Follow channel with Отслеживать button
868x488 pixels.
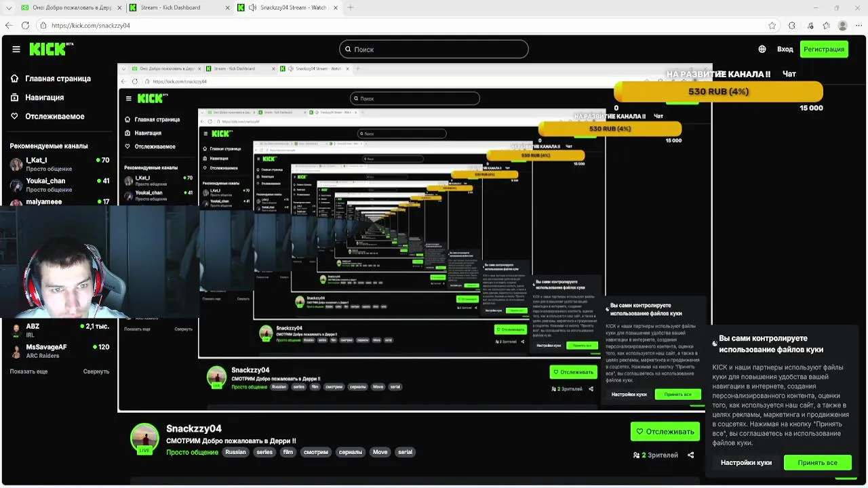tap(665, 432)
